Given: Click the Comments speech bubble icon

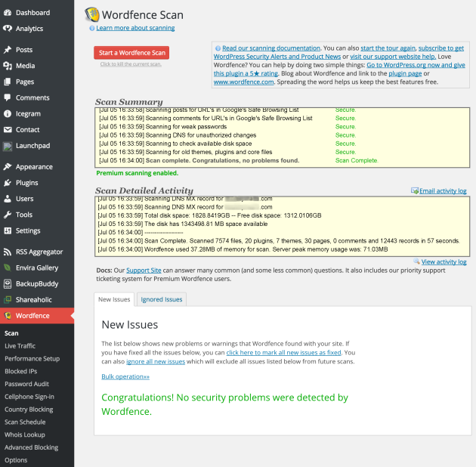Looking at the screenshot, I should 8,97.
